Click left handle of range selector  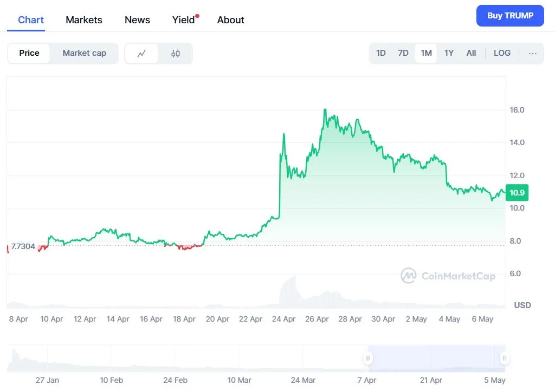pos(368,358)
